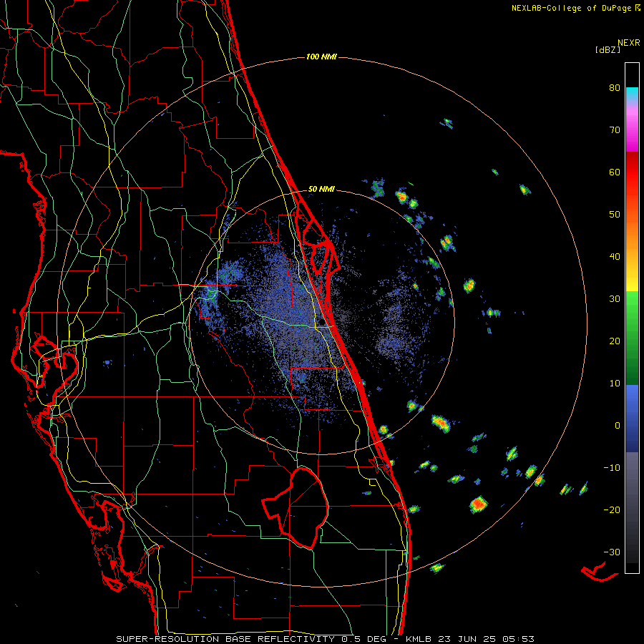Click the dBZ unit label above the color scale

(x=608, y=50)
